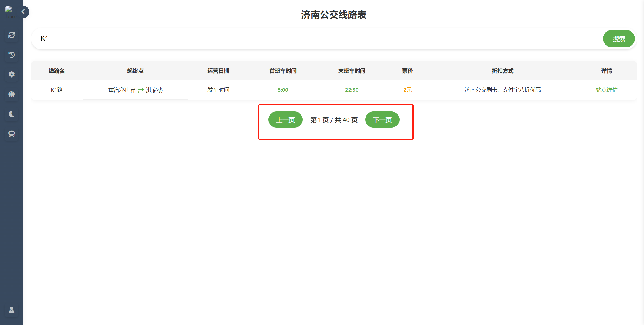Open the history icon in sidebar
The width and height of the screenshot is (644, 325).
pyautogui.click(x=12, y=55)
